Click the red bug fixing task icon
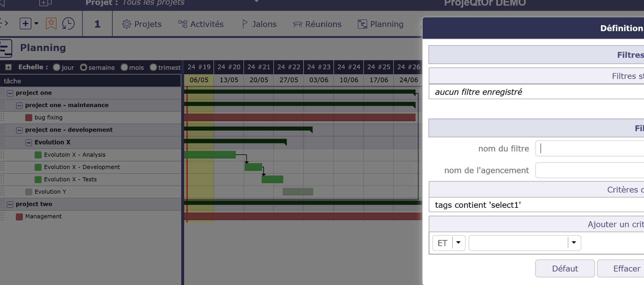This screenshot has height=285, width=644. click(x=29, y=117)
